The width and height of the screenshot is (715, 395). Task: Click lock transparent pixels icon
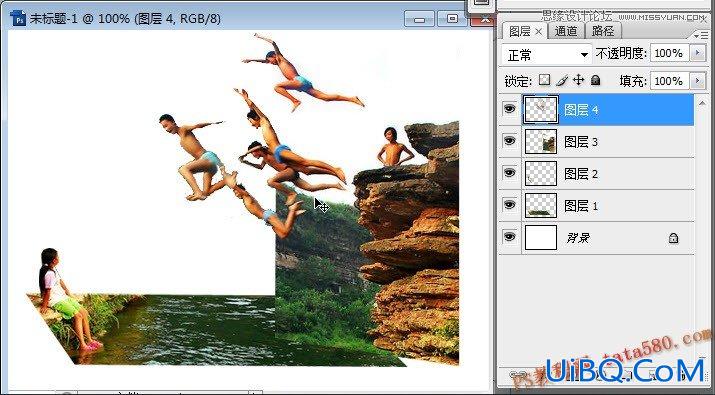[544, 80]
